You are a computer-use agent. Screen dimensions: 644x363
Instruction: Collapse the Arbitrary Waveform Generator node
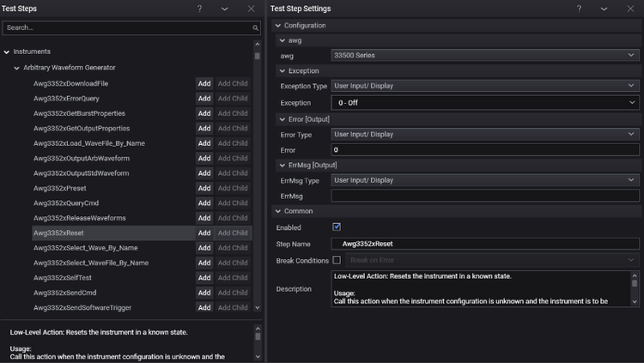(x=16, y=68)
